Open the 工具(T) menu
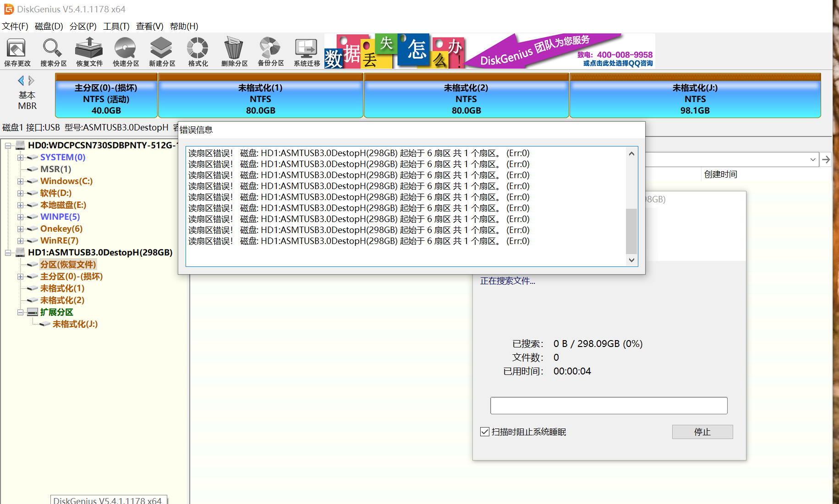839x504 pixels. (116, 26)
